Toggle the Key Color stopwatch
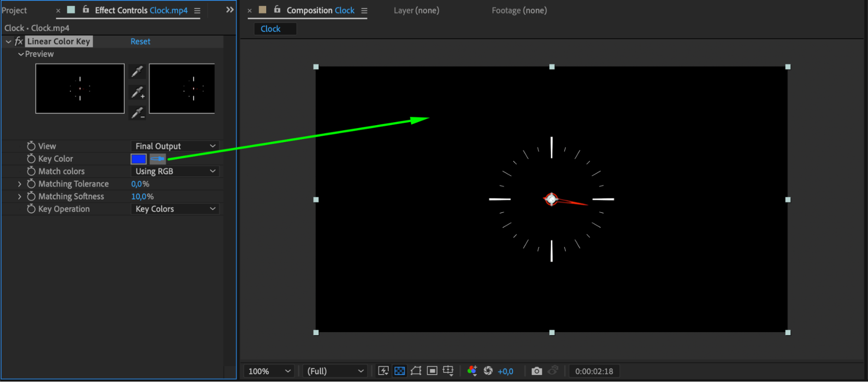Image resolution: width=868 pixels, height=382 pixels. (x=31, y=159)
